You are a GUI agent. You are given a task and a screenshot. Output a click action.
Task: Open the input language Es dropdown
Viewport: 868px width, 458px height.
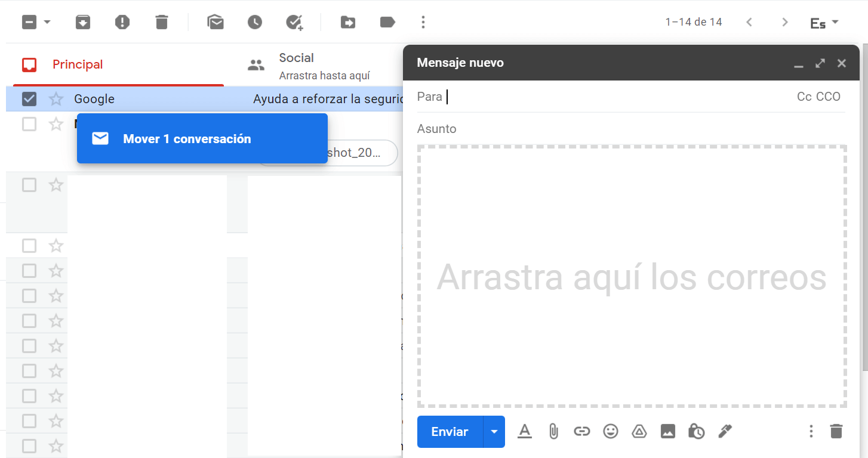click(824, 23)
